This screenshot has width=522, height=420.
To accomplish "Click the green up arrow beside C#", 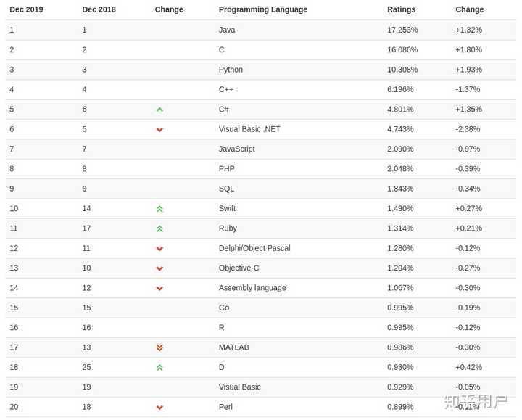I will [159, 110].
